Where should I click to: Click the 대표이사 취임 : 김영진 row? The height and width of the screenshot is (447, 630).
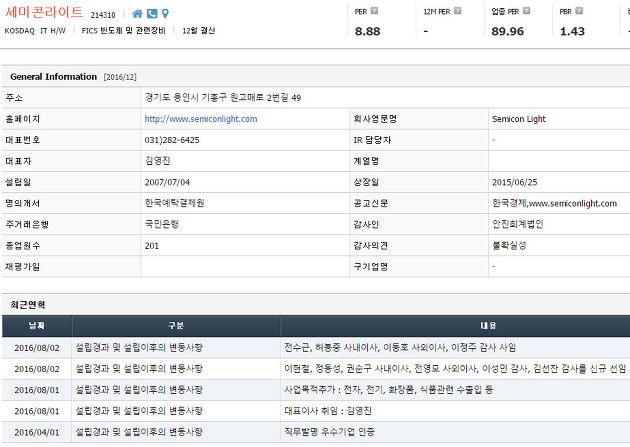(316, 411)
